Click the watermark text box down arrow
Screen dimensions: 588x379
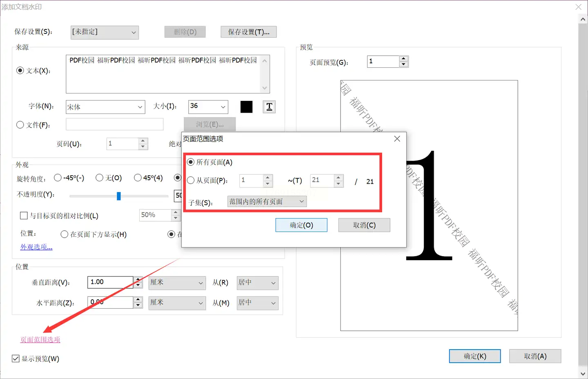(x=265, y=88)
